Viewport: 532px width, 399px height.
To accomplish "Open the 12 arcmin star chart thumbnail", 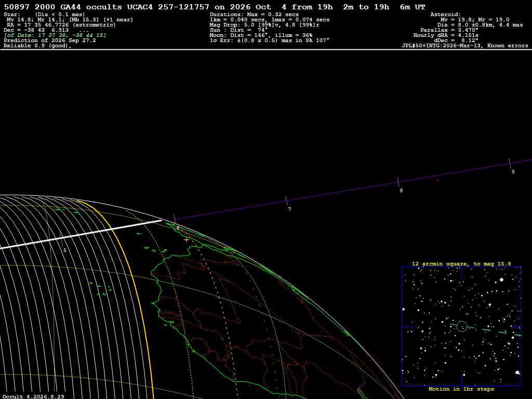I will point(461,326).
